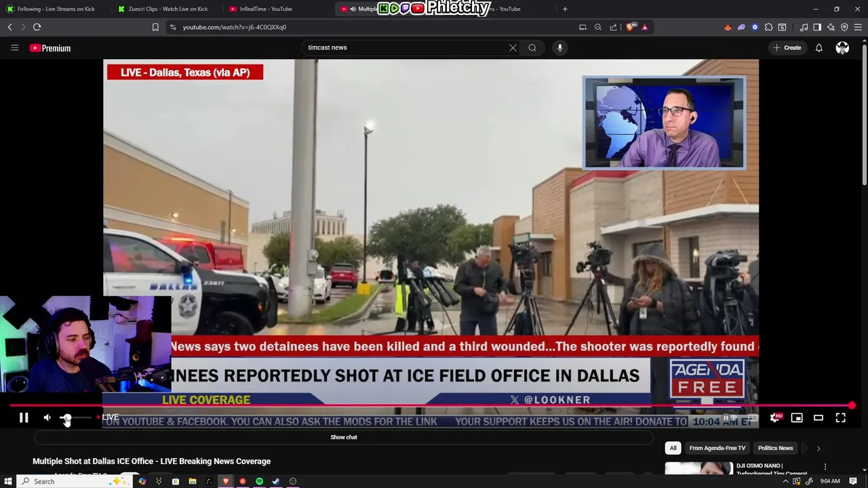Select From Agenda-Free TV chip
The width and height of the screenshot is (868, 488).
pos(717,448)
